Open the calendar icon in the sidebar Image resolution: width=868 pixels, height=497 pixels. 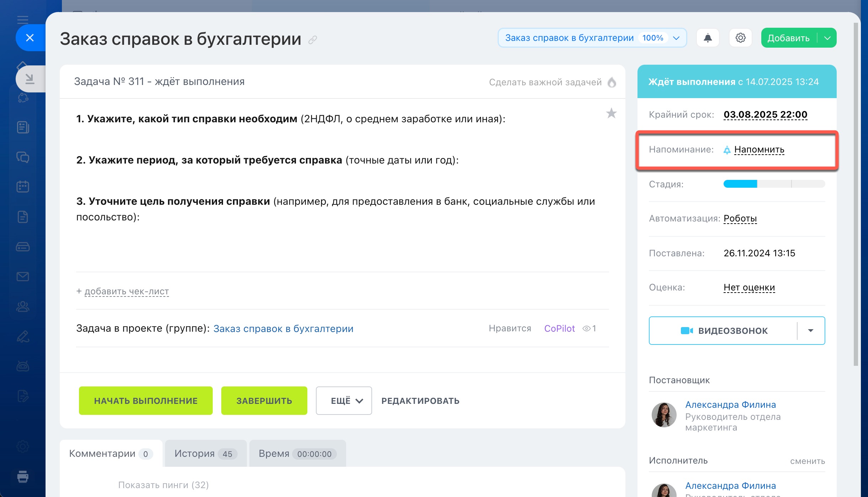tap(23, 186)
